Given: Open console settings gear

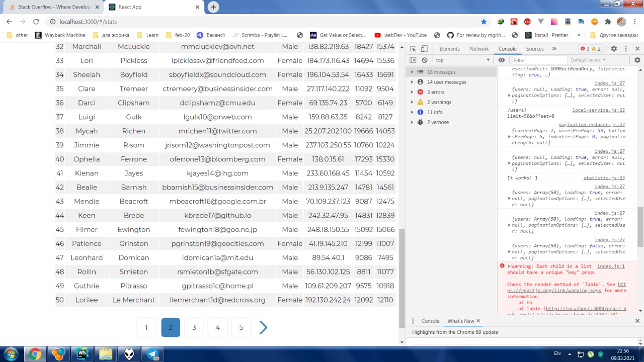Looking at the screenshot, I should click(637, 60).
